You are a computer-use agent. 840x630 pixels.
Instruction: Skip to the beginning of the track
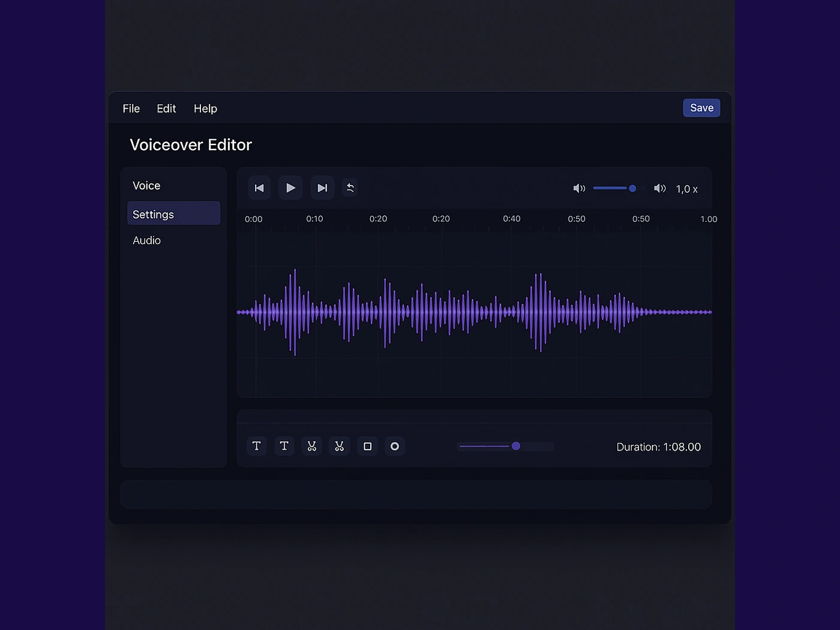pos(259,188)
